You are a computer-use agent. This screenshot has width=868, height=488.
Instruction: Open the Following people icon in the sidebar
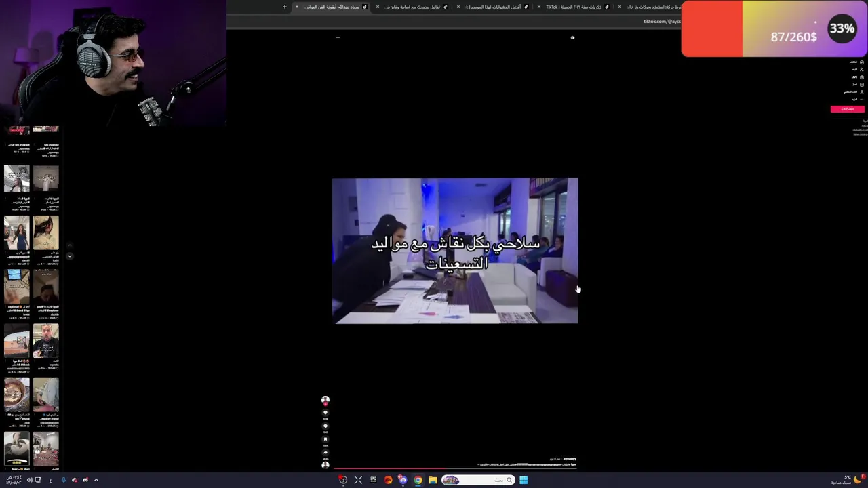(x=861, y=69)
